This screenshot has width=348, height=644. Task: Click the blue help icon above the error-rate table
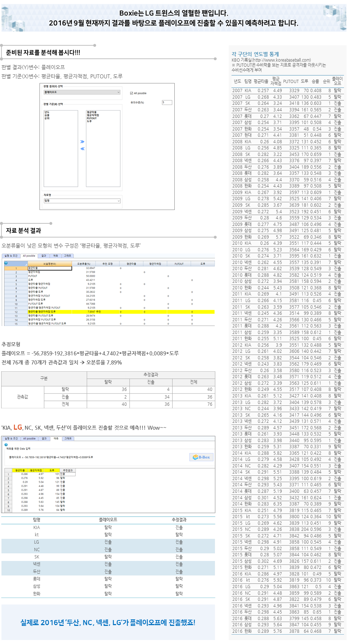(x=6, y=263)
